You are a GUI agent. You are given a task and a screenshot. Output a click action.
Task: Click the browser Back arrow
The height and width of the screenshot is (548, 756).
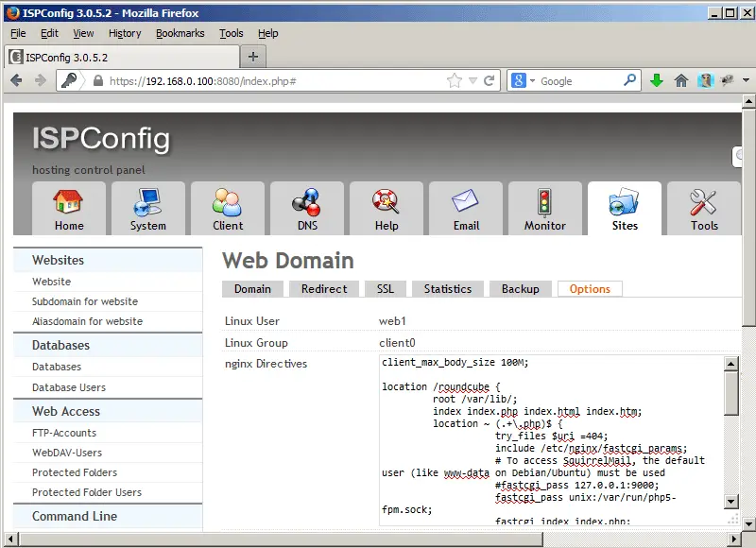16,80
